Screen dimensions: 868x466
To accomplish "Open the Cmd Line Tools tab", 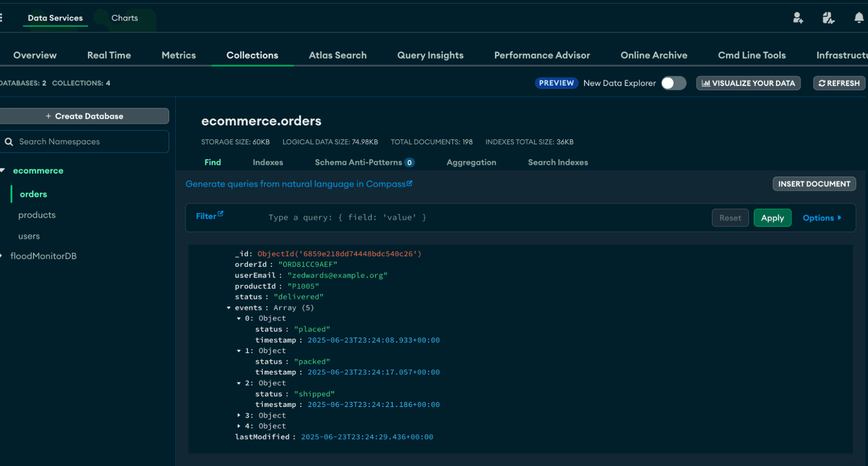I will point(752,55).
